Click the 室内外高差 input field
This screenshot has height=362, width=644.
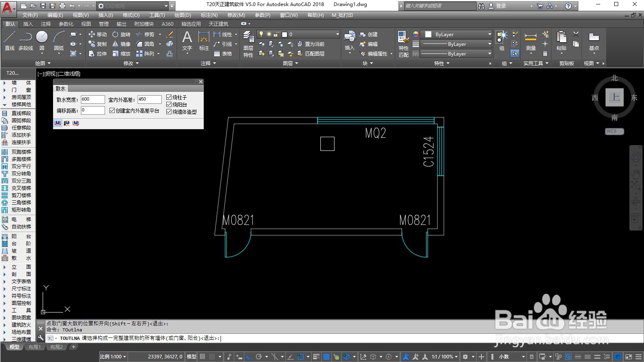(149, 99)
